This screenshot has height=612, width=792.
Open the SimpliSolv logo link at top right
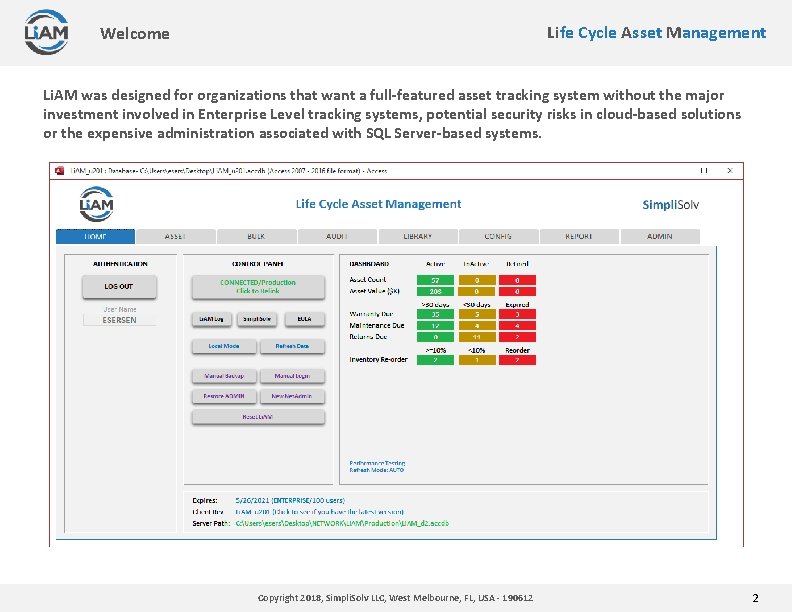[670, 205]
